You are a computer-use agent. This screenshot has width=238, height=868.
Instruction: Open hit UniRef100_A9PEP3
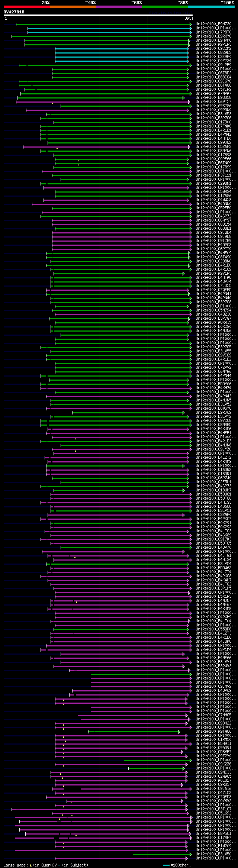pyautogui.click(x=213, y=45)
